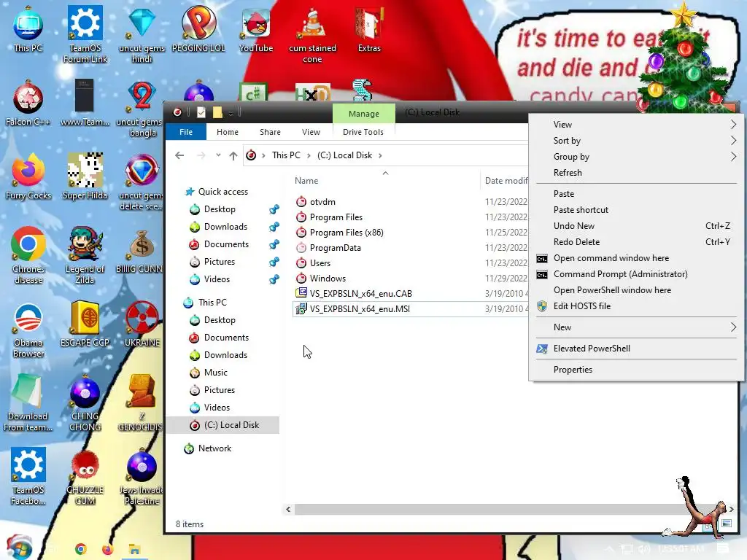747x560 pixels.
Task: Choose Open PowerShell window here
Action: tap(636, 290)
